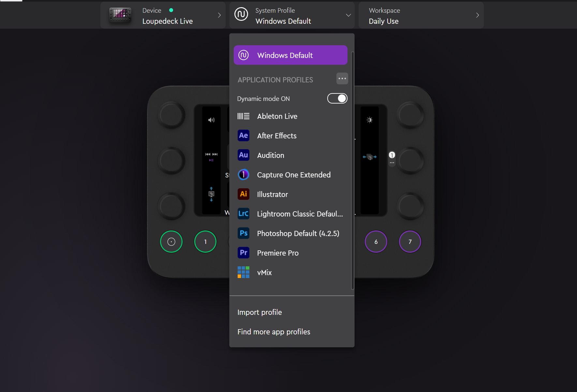Turn off Dynamic mode toggle
The width and height of the screenshot is (577, 392).
[x=337, y=98]
